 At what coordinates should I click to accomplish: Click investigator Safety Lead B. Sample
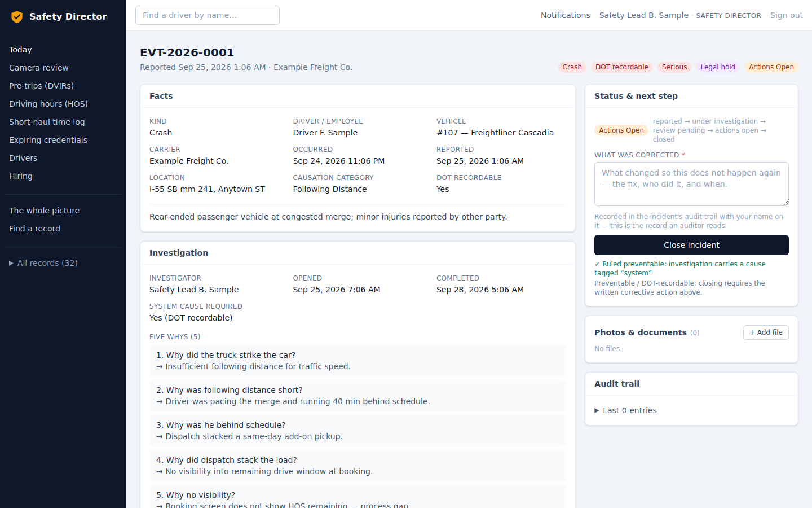pos(194,290)
